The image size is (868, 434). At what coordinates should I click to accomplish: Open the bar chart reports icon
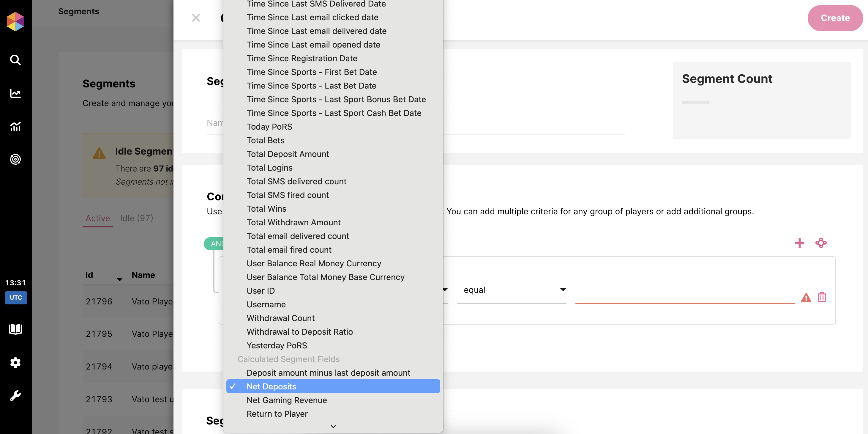(15, 126)
